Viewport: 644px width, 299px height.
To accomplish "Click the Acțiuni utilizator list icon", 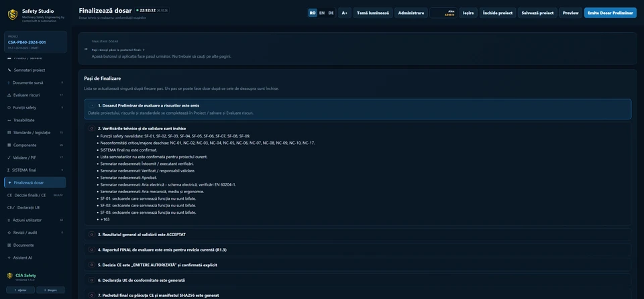I will 9,220.
